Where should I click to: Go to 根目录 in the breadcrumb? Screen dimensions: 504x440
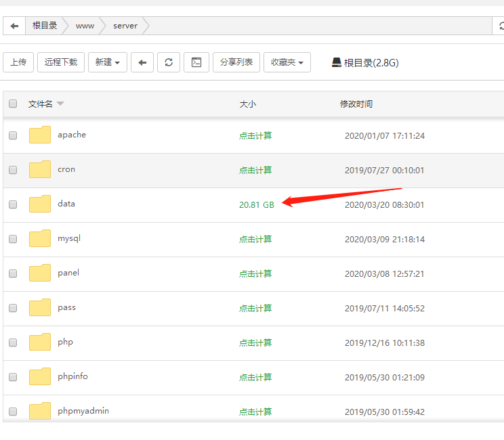click(x=45, y=26)
